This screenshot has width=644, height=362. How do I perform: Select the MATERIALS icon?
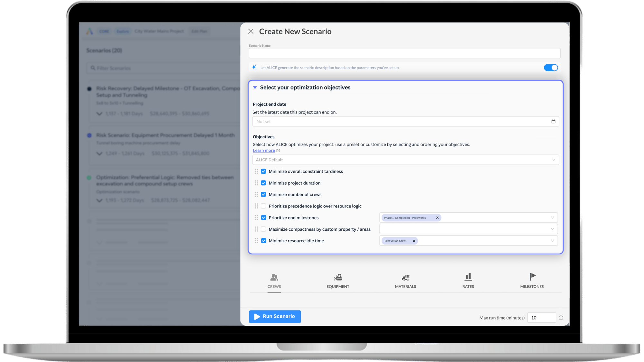tap(405, 277)
